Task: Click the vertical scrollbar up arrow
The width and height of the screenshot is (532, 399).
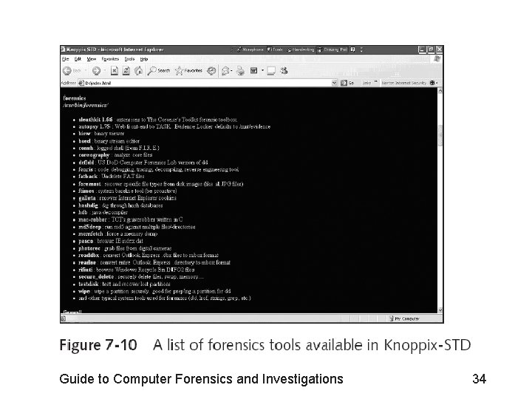Action: (x=440, y=91)
